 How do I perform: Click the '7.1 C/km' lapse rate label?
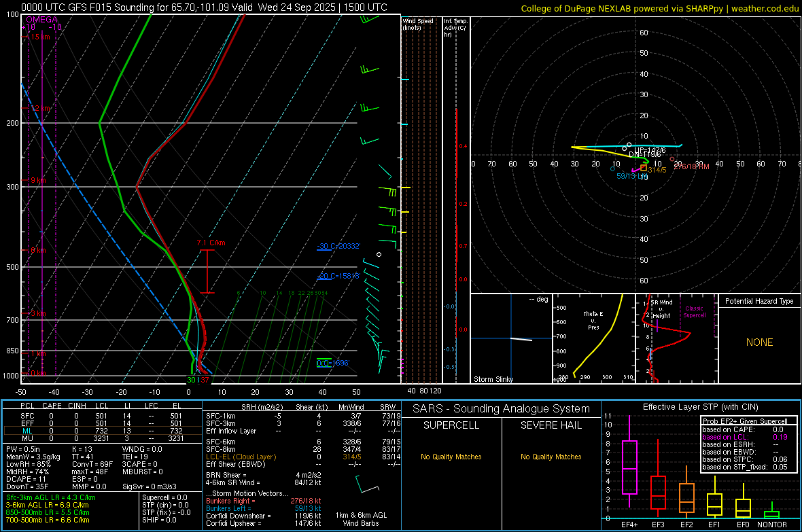pyautogui.click(x=211, y=243)
